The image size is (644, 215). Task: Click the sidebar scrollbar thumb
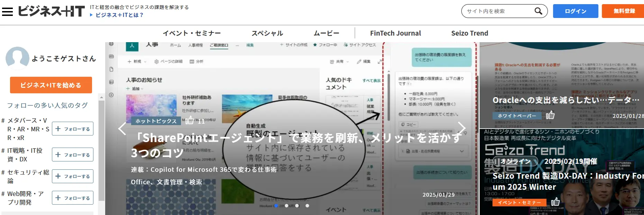pos(101,150)
